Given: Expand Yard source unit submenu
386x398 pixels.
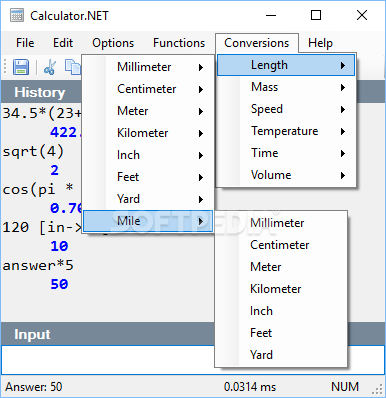Looking at the screenshot, I should point(148,199).
